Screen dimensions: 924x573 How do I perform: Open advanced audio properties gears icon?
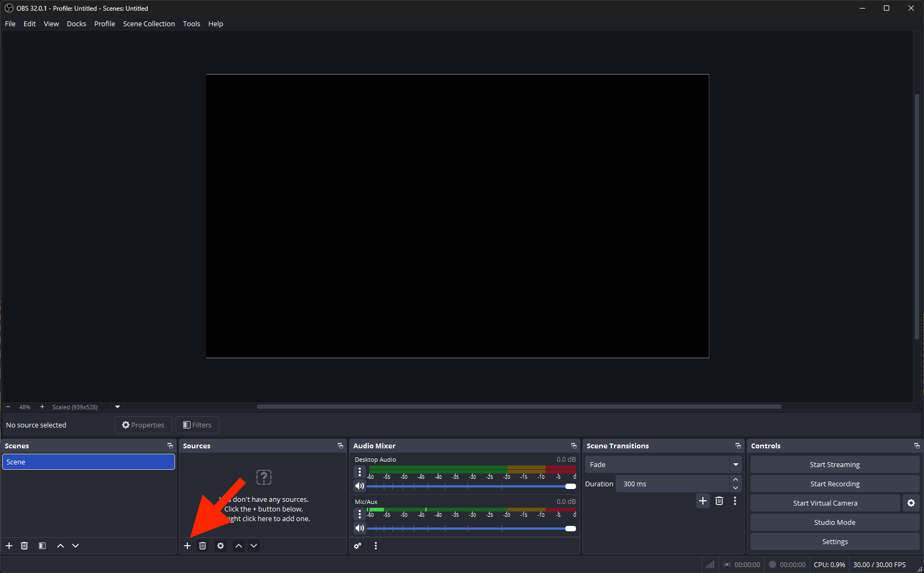coord(358,546)
